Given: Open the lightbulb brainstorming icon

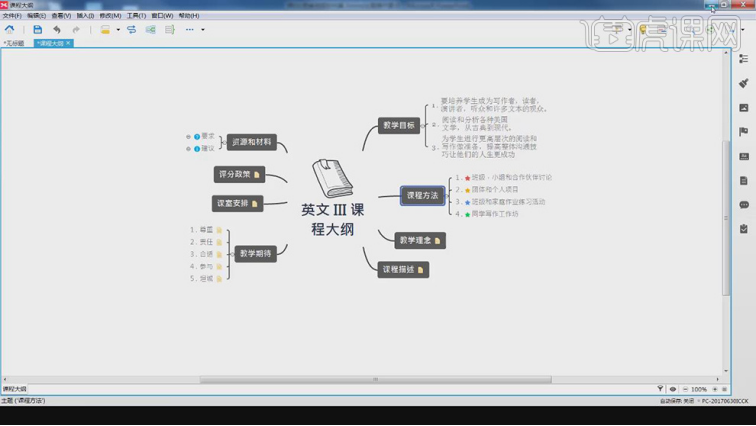Looking at the screenshot, I should click(x=643, y=29).
